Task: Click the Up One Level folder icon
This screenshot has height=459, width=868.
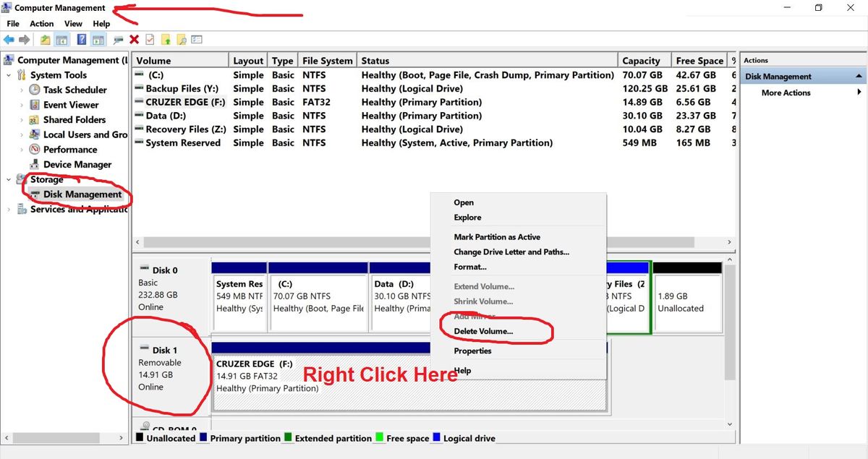Action: click(x=46, y=40)
